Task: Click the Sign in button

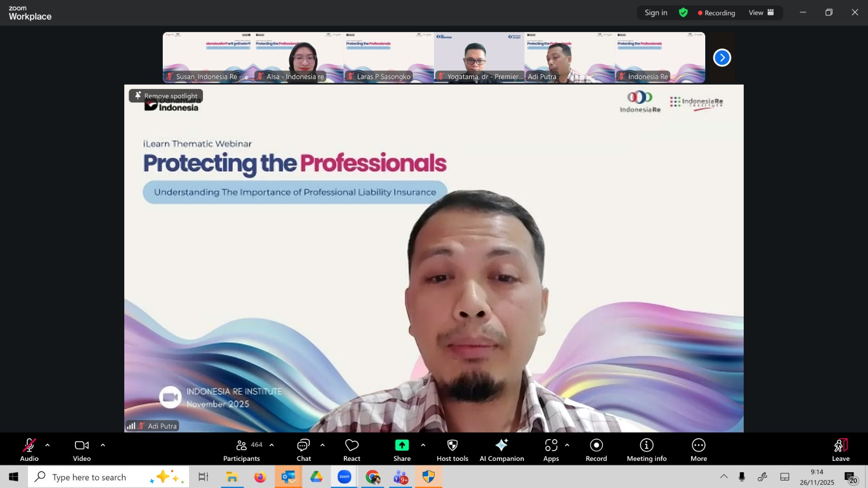Action: tap(656, 12)
